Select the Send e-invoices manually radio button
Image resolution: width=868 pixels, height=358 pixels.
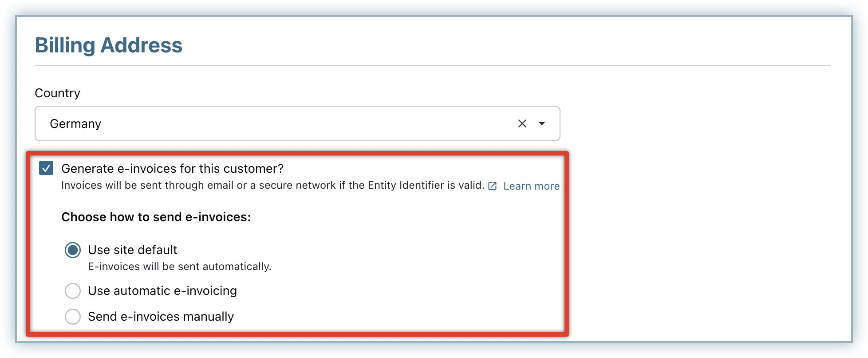coord(73,317)
